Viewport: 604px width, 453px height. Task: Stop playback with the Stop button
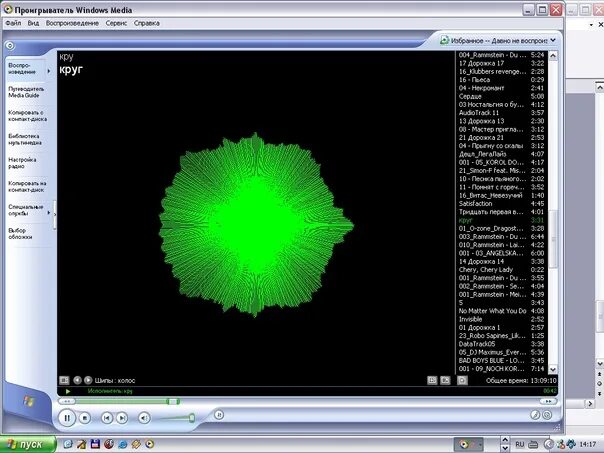tap(85, 418)
